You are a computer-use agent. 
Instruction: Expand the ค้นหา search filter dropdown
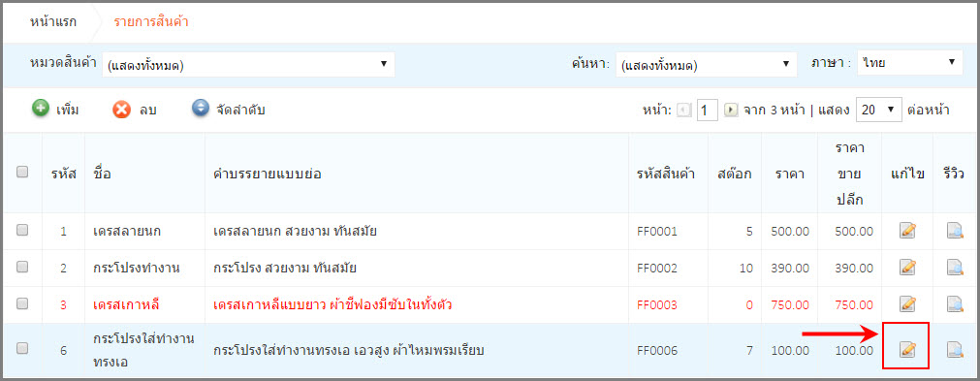coord(707,64)
